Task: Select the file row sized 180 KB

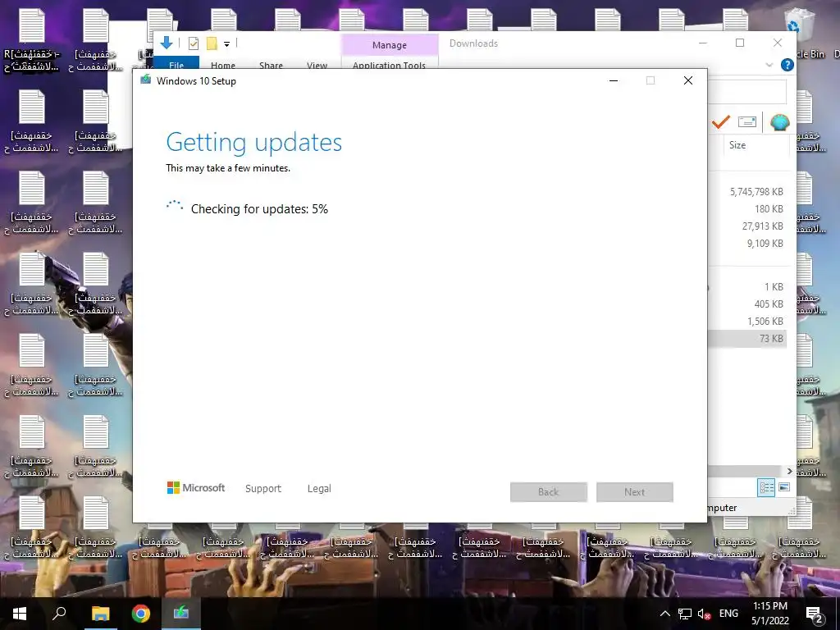Action: (x=748, y=209)
